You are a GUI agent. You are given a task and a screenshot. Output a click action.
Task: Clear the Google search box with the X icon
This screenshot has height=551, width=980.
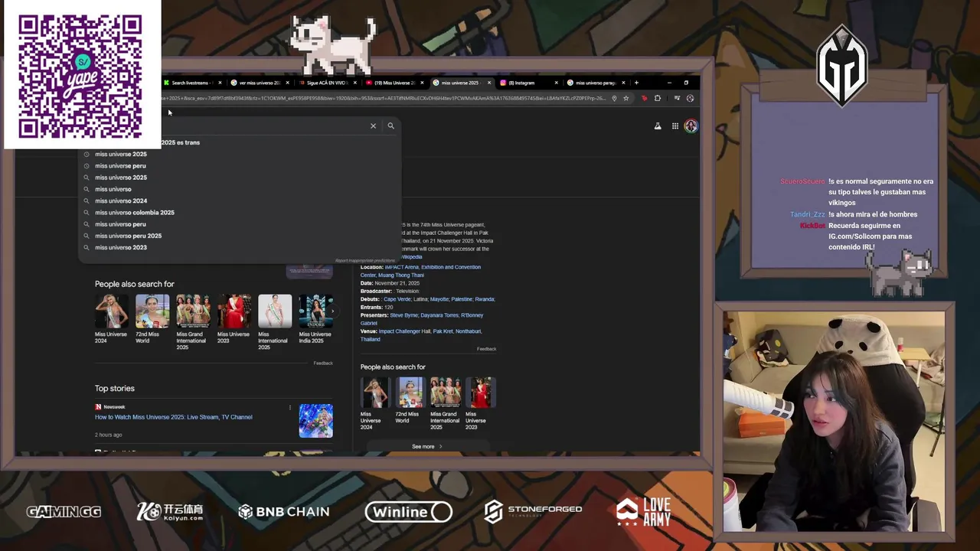(x=373, y=126)
